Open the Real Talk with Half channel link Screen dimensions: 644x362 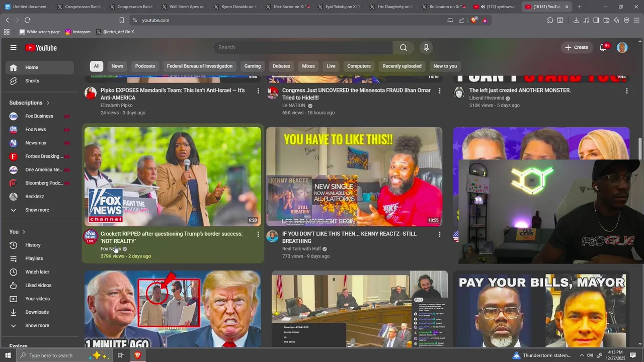coord(301,249)
